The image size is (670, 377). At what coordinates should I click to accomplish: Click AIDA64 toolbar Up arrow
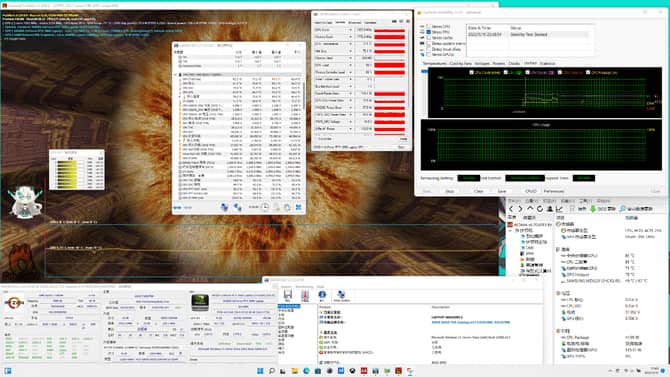click(530, 209)
